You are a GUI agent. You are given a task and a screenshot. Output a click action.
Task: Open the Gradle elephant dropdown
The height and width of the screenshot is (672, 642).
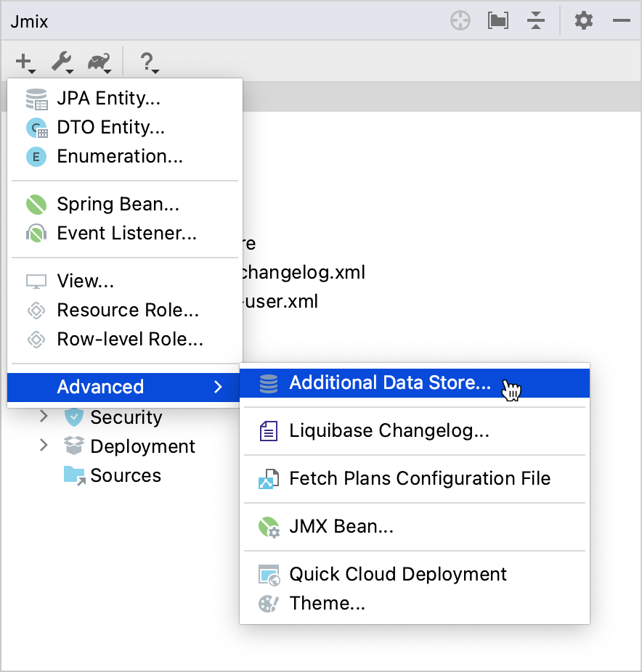(99, 63)
